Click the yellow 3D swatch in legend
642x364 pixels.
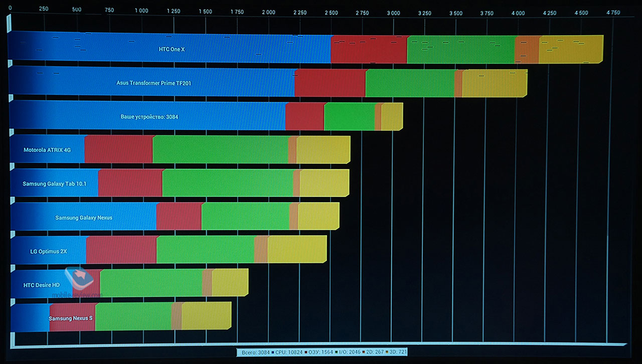[x=387, y=352]
